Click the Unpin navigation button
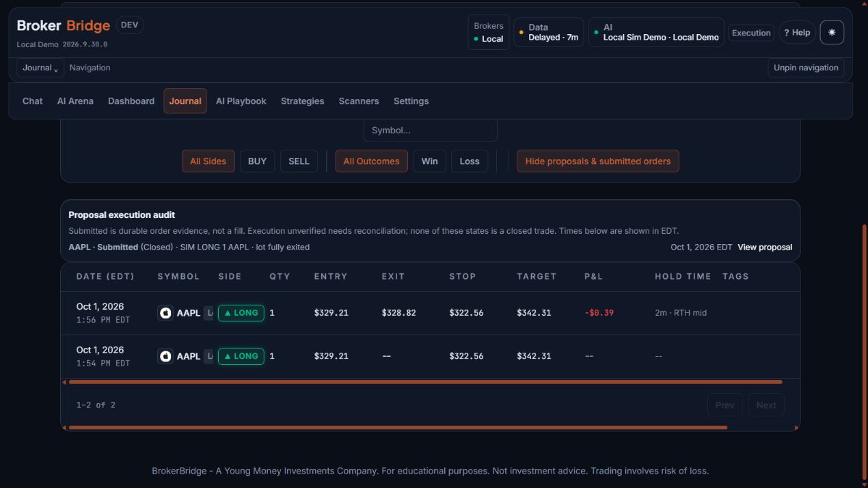 click(x=806, y=68)
